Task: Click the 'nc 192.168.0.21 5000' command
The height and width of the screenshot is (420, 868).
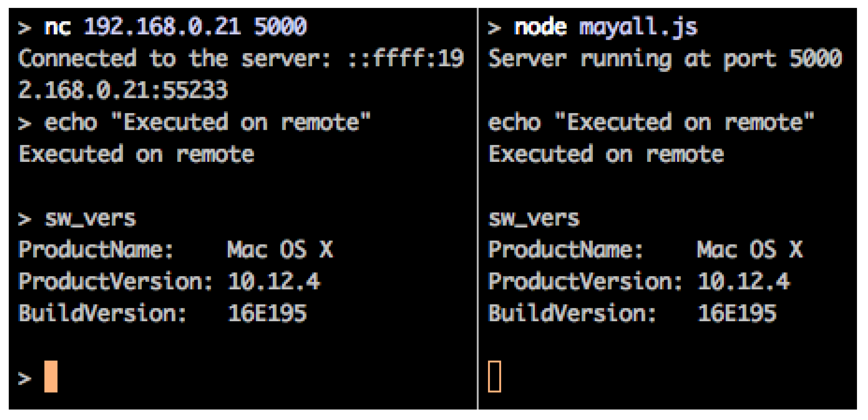Action: click(175, 26)
